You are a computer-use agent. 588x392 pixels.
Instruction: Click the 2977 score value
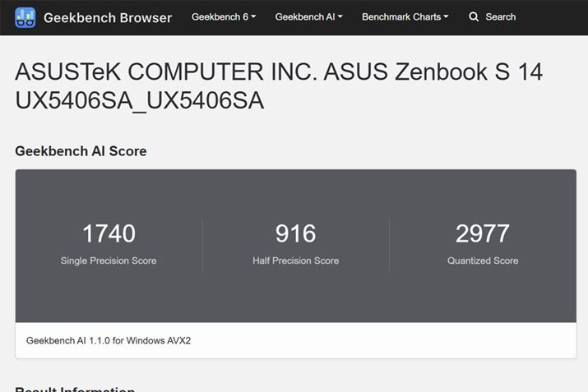click(x=483, y=234)
